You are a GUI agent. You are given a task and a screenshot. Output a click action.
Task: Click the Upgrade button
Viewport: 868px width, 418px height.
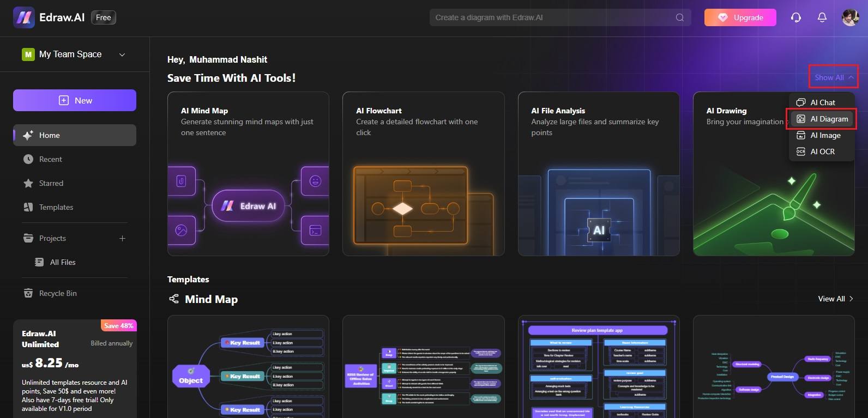(x=741, y=17)
